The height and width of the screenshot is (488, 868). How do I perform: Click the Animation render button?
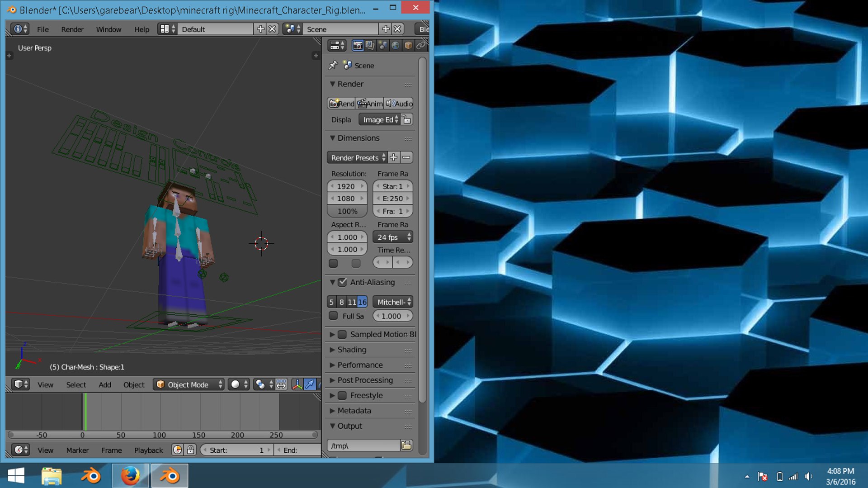[370, 103]
